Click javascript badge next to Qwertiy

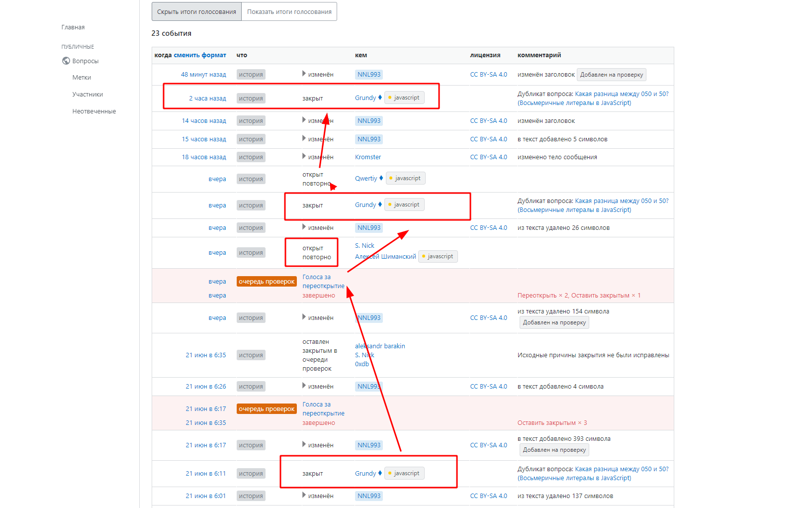pyautogui.click(x=406, y=178)
